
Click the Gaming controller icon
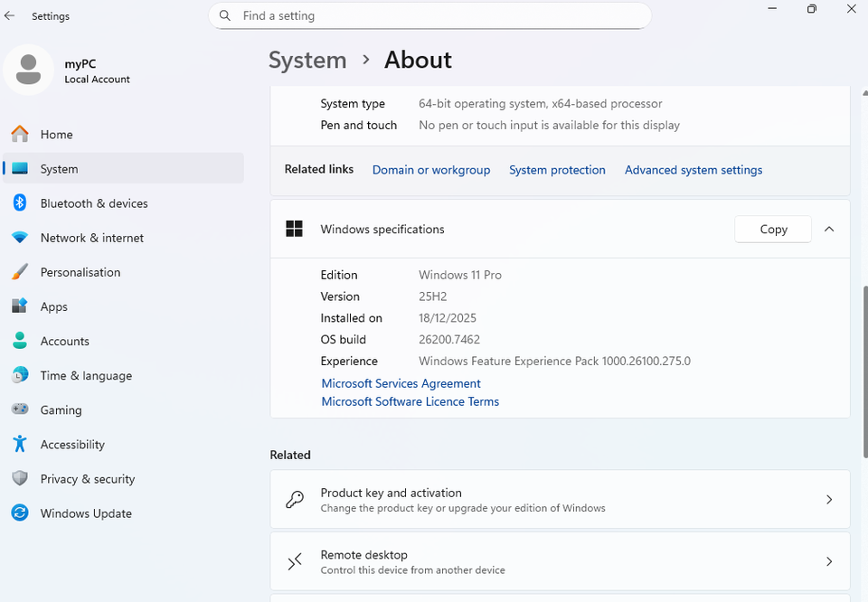point(20,409)
